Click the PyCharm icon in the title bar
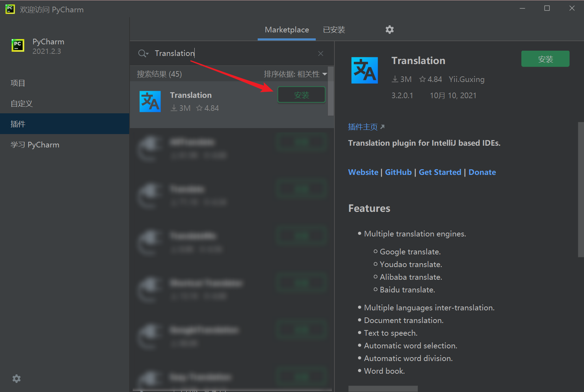 (10, 9)
